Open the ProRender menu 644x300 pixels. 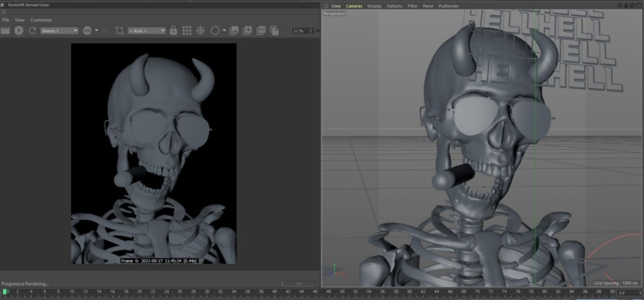(448, 6)
